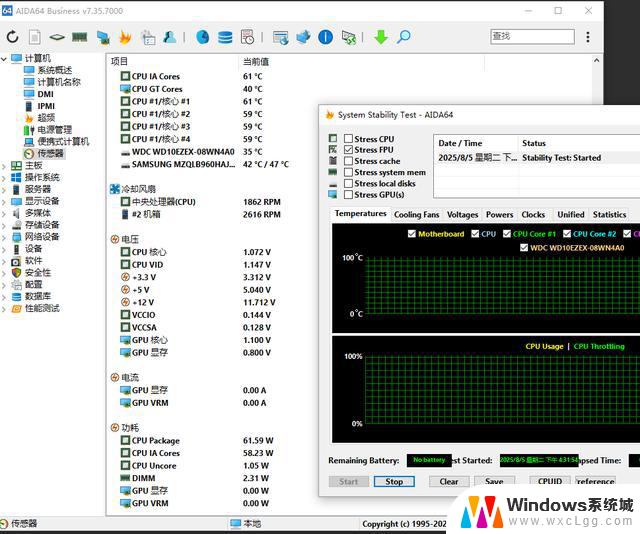Switch to the Voltages tab

tap(462, 214)
